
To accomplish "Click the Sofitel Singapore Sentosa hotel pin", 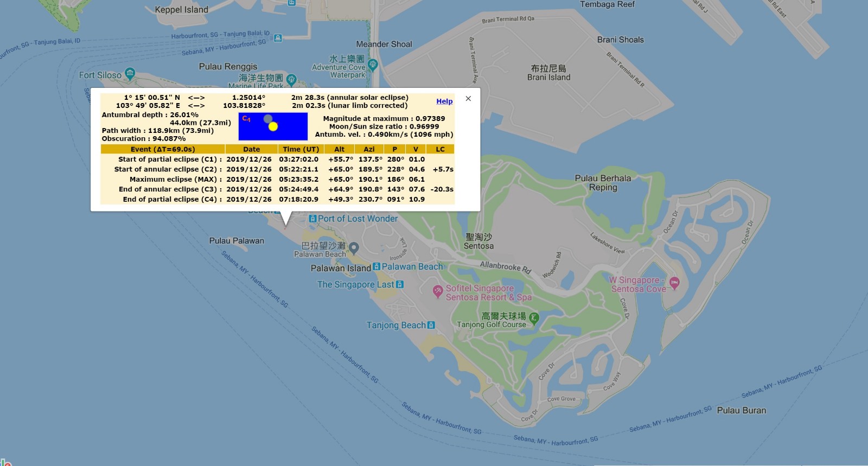I will (438, 292).
